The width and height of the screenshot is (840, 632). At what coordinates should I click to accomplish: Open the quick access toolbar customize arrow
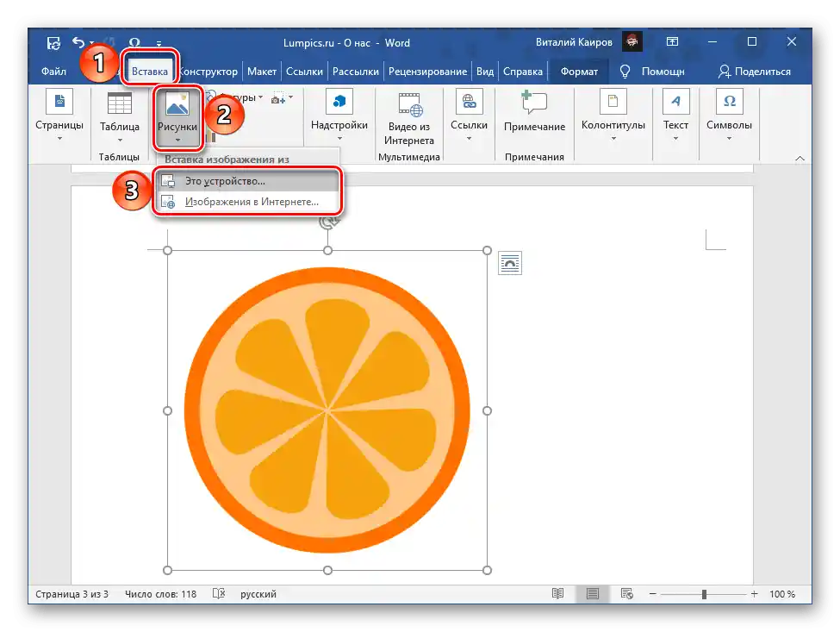click(159, 43)
